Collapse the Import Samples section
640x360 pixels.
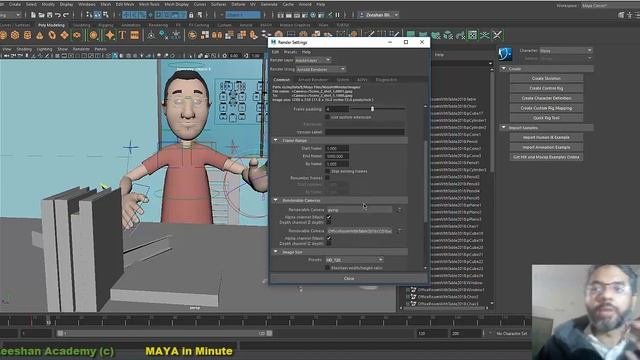pos(504,128)
